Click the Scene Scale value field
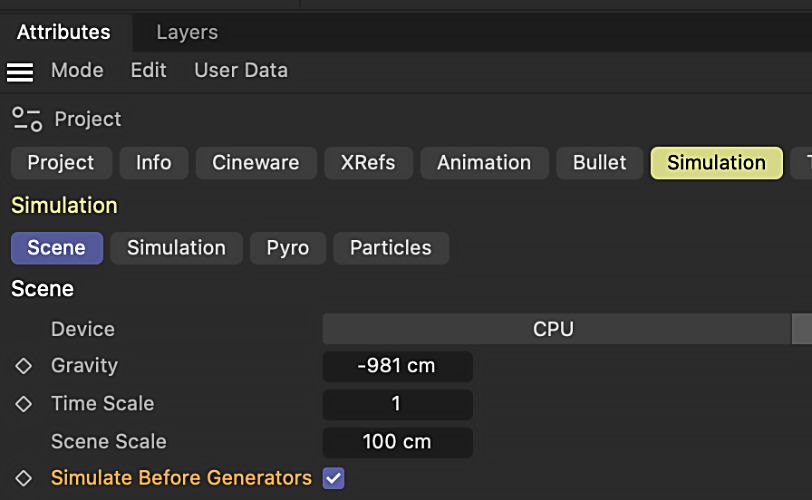This screenshot has height=500, width=812. [x=397, y=442]
